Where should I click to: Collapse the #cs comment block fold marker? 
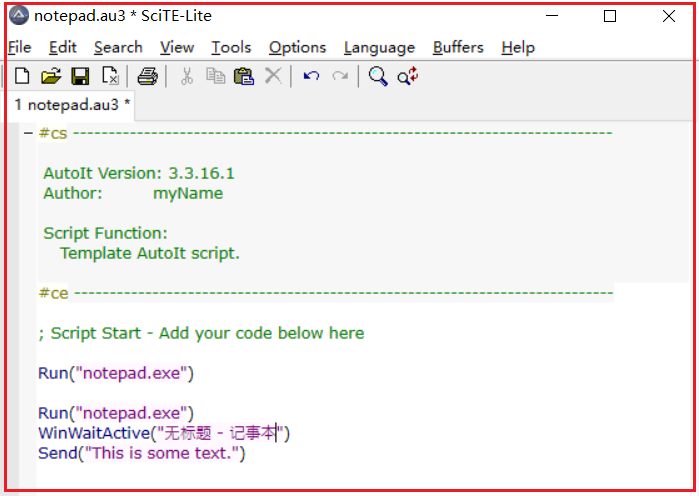29,133
